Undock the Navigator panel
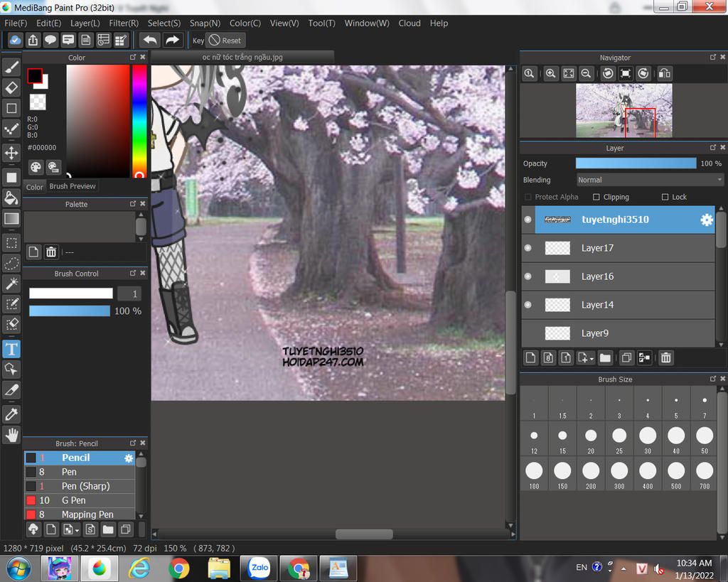 pos(712,57)
